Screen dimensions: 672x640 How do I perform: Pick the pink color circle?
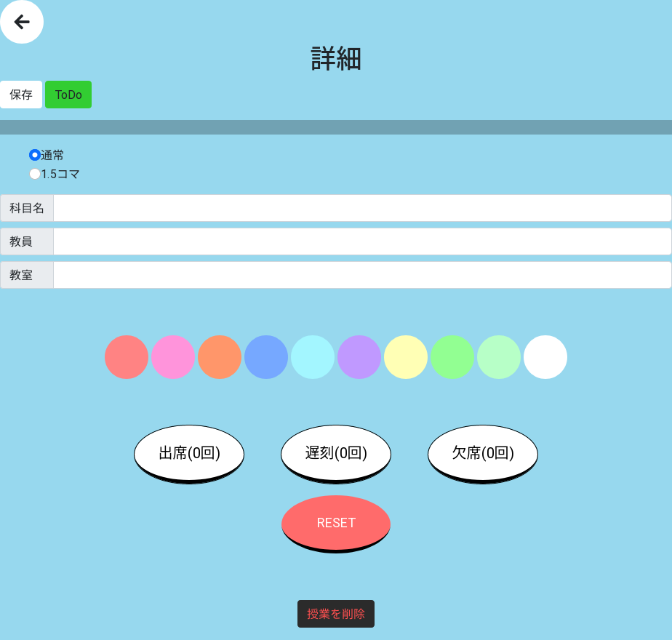pyautogui.click(x=173, y=357)
